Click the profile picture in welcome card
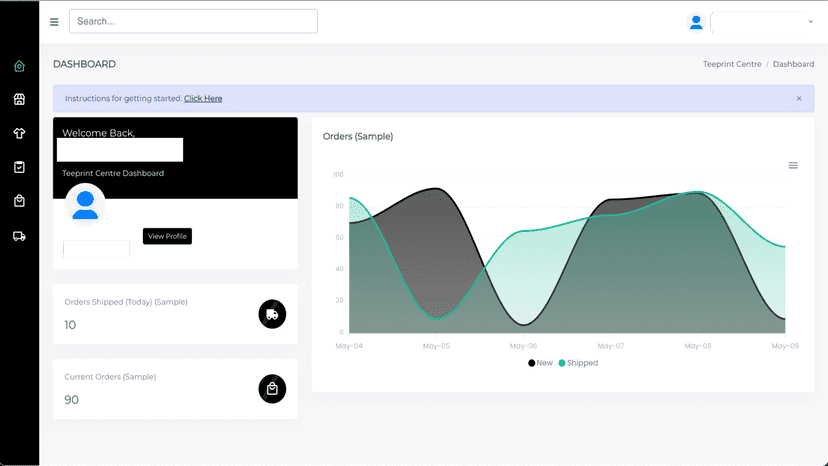828x466 pixels. click(x=85, y=205)
